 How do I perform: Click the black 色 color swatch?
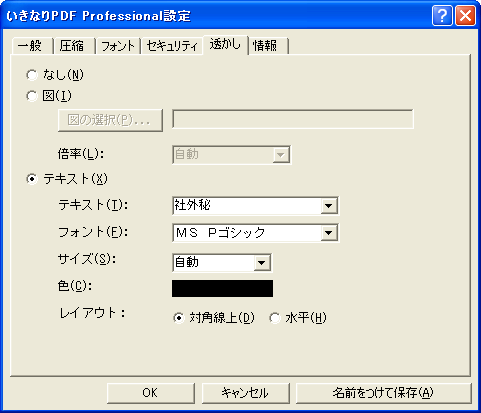pyautogui.click(x=222, y=288)
